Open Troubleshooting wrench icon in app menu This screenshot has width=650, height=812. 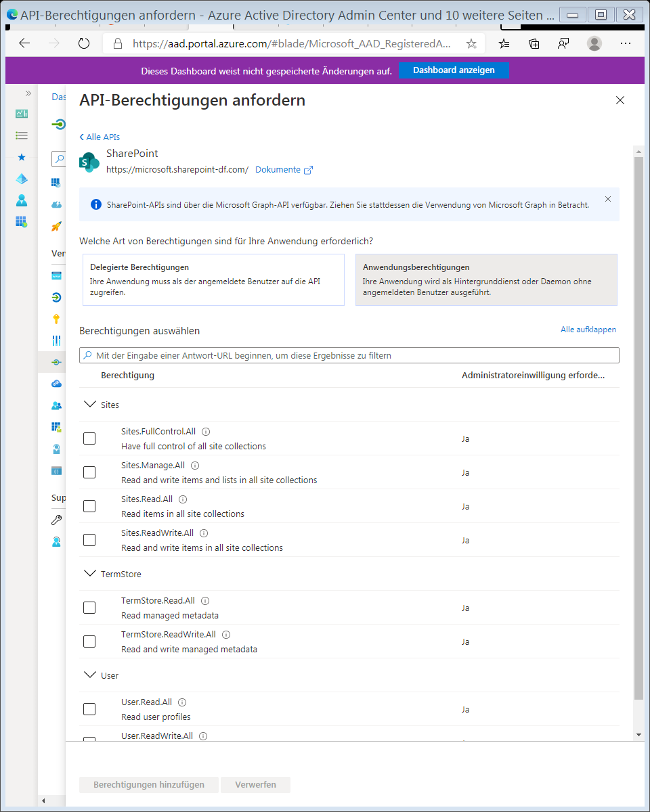(57, 520)
